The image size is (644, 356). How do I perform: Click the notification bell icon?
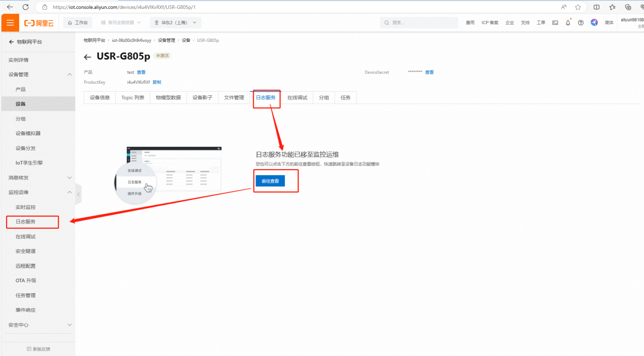(x=568, y=23)
